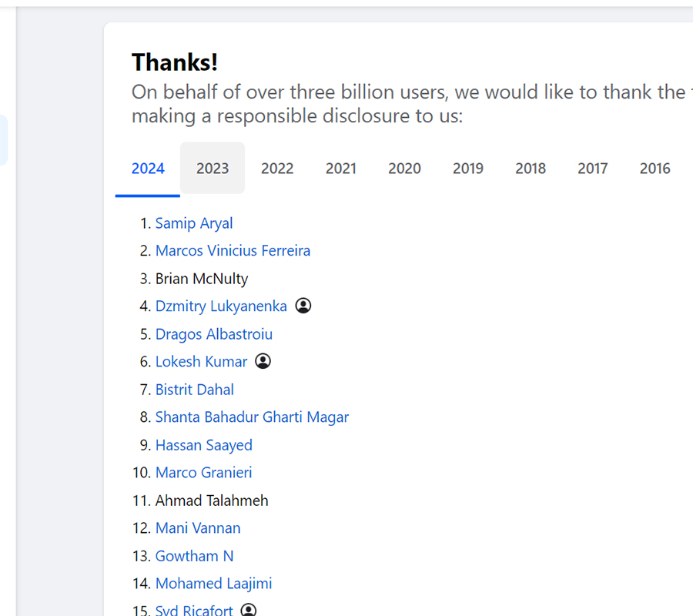Click the Gowtham N link

[195, 556]
